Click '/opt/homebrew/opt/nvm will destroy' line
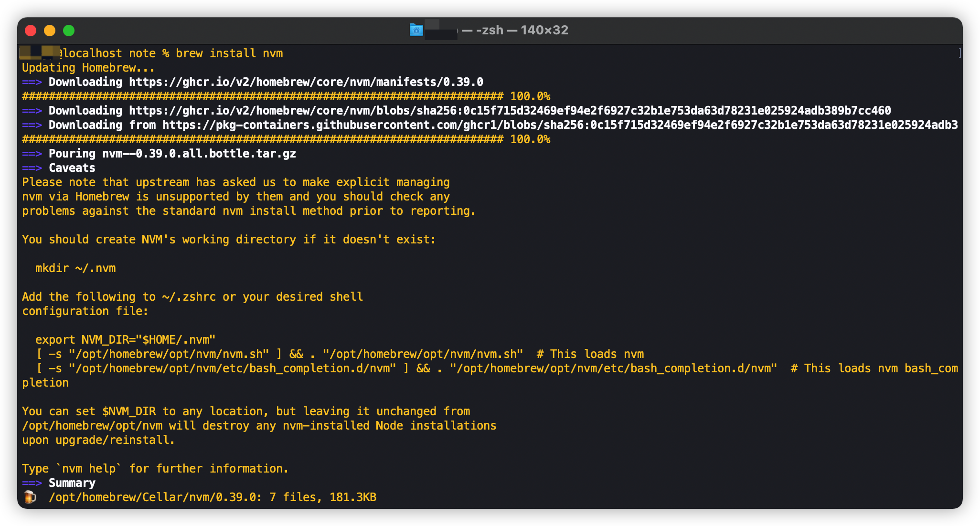Screen dimensions: 980x526 pos(259,426)
